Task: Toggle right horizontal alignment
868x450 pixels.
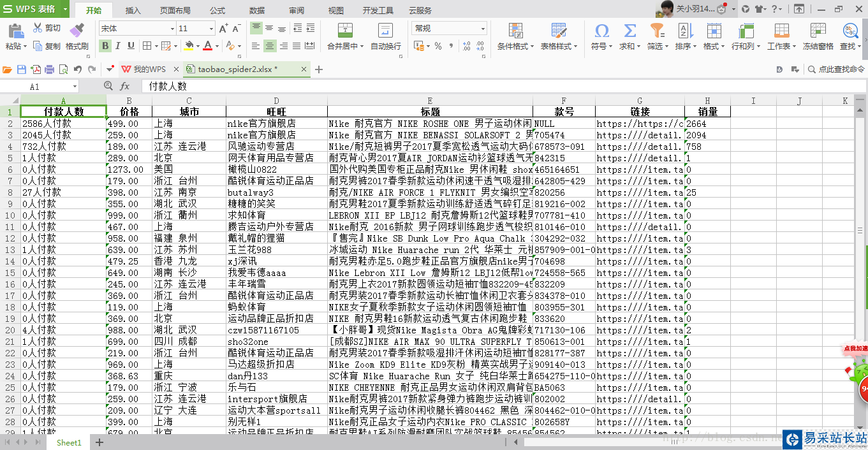Action: [283, 46]
